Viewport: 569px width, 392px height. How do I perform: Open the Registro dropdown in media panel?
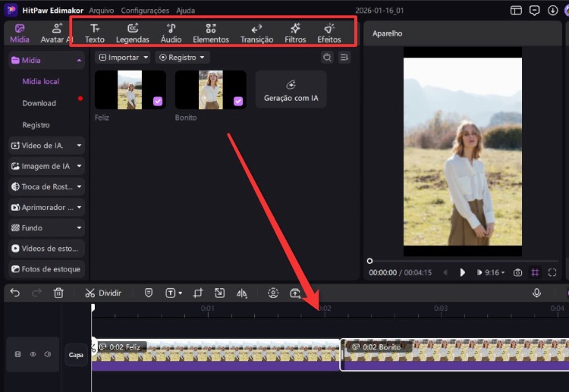pos(182,58)
